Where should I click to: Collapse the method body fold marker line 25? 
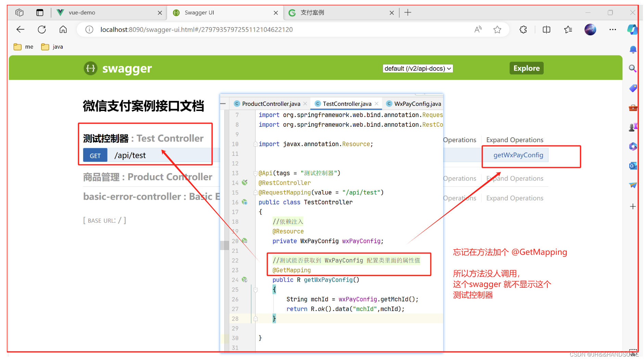coord(255,290)
